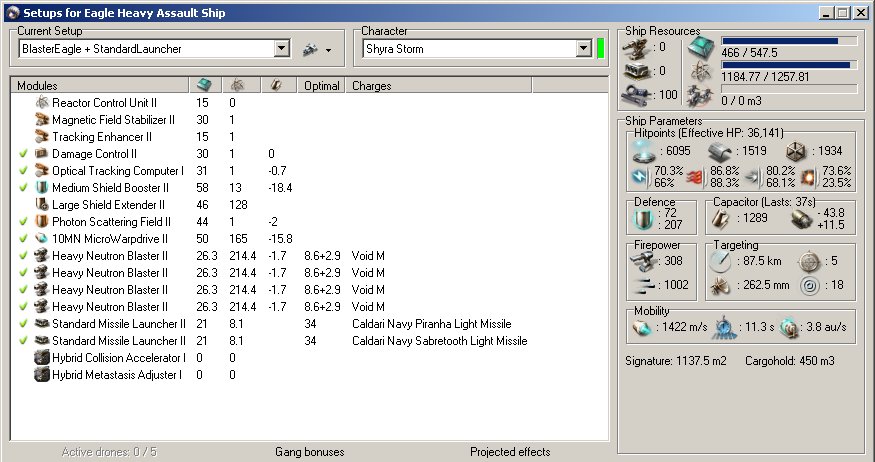Click the calibration icon showing 100
Image resolution: width=875 pixels, height=462 pixels.
[637, 94]
